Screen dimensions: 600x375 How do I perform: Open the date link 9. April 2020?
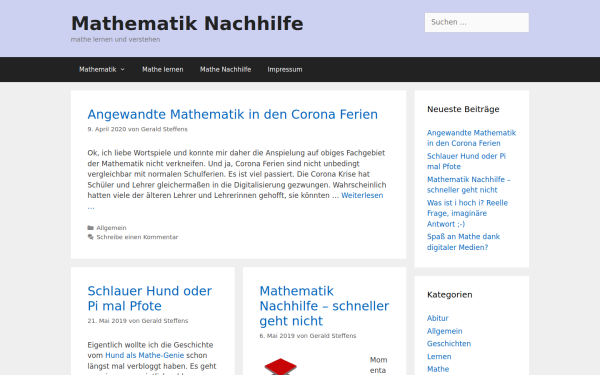click(107, 129)
